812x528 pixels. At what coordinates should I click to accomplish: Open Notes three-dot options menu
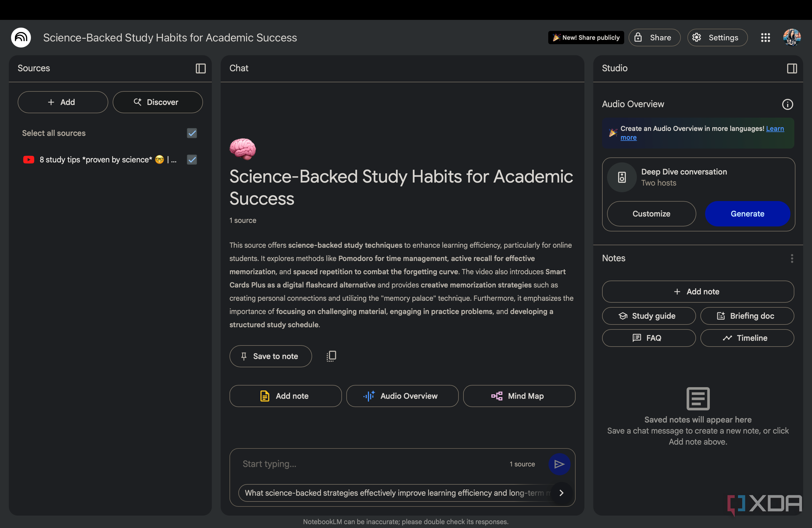[x=792, y=258]
